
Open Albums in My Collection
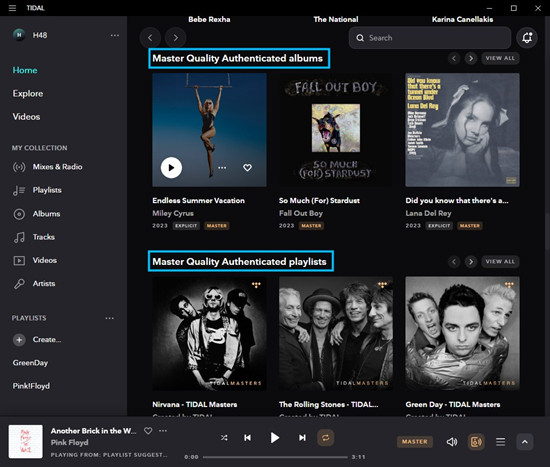[36, 214]
